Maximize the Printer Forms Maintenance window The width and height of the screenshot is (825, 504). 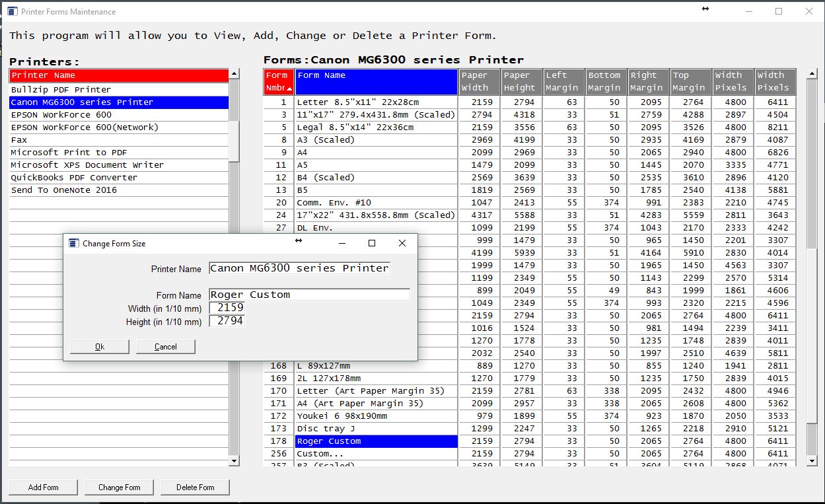pyautogui.click(x=779, y=11)
